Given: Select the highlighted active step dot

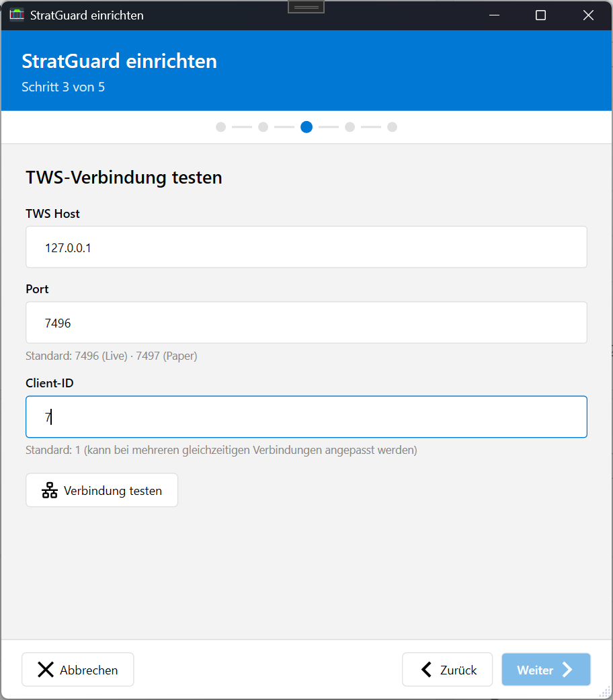Looking at the screenshot, I should click(x=306, y=127).
